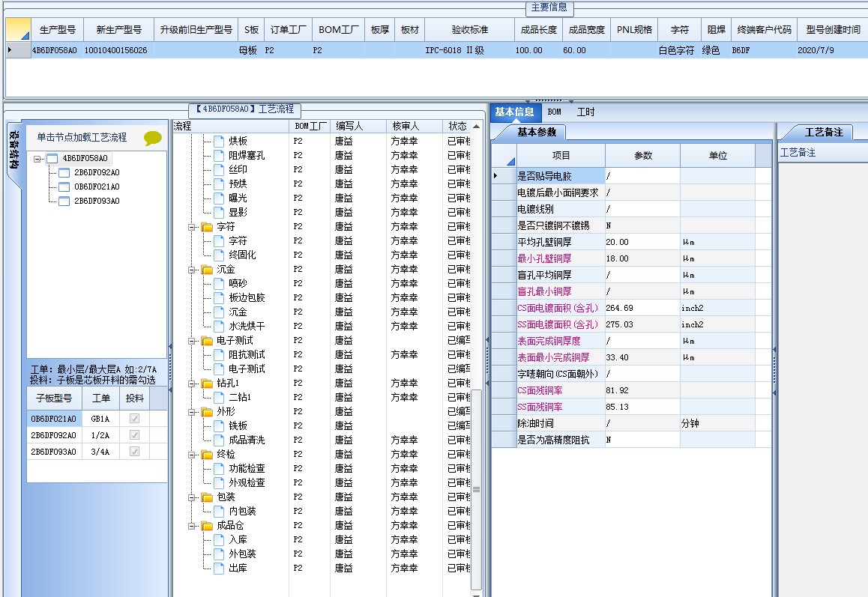Screen dimensions: 868x597
Task: Click the 成品长度 column header
Action: tap(539, 30)
